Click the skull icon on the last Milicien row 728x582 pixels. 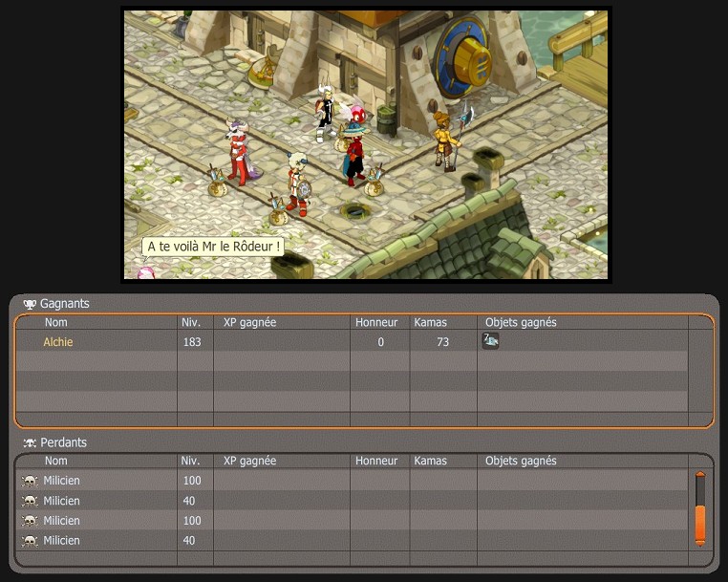pyautogui.click(x=30, y=541)
